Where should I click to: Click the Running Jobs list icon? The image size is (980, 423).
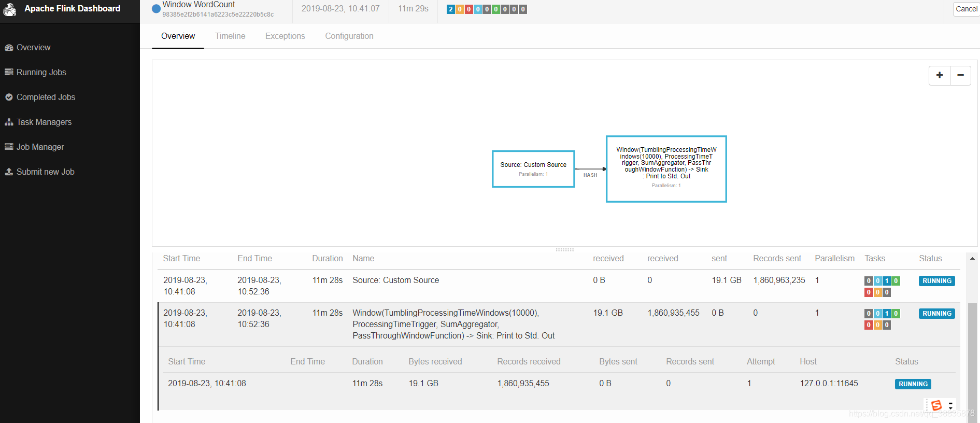pyautogui.click(x=9, y=72)
